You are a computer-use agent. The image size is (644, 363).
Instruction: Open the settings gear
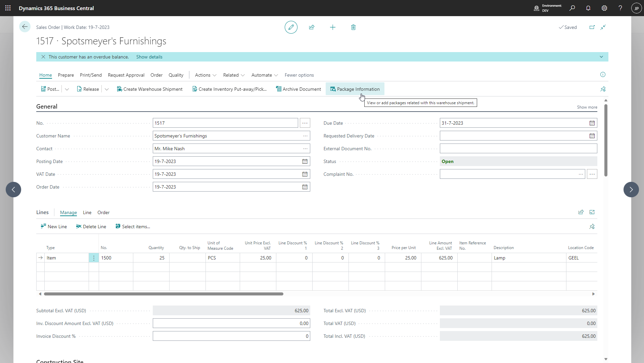coord(604,8)
